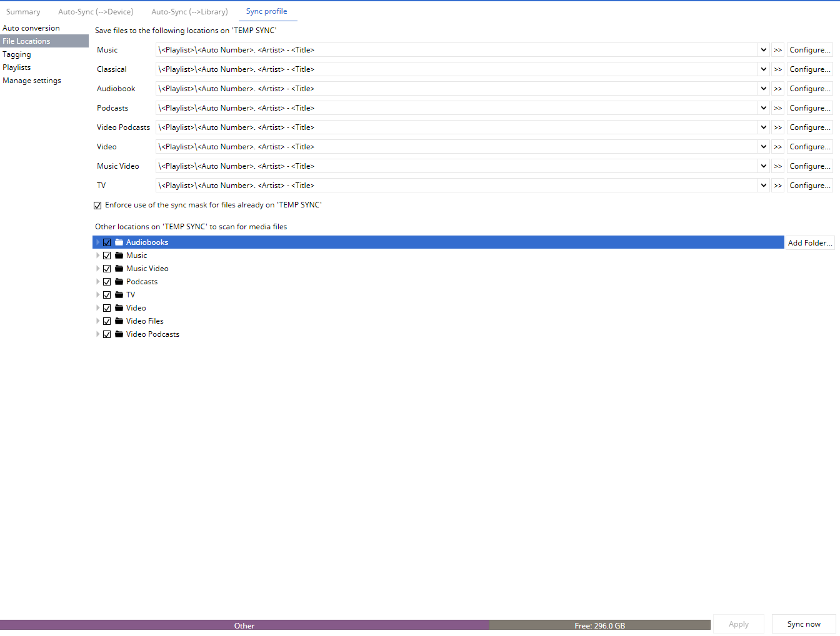This screenshot has height=636, width=840.
Task: Click the >> button in TV row
Action: coord(777,186)
